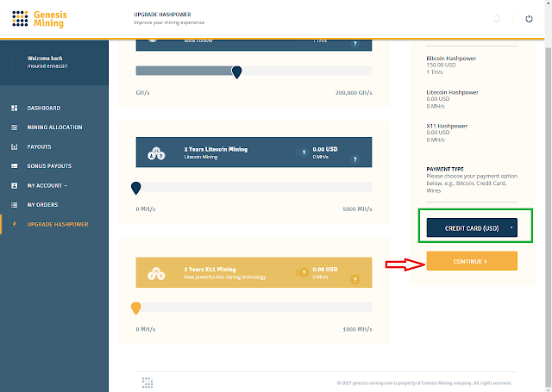
Task: Click the Litecoin Mining coins icon
Action: 156,153
